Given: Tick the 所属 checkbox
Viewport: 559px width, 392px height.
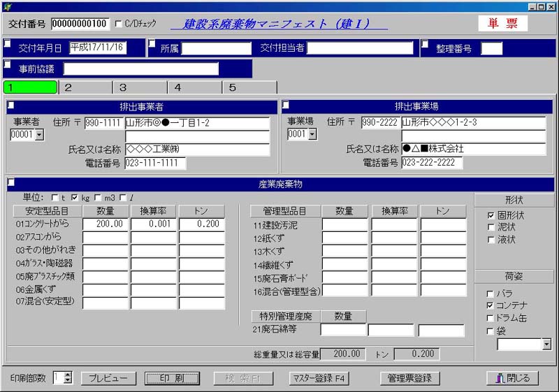Looking at the screenshot, I should pyautogui.click(x=152, y=43).
